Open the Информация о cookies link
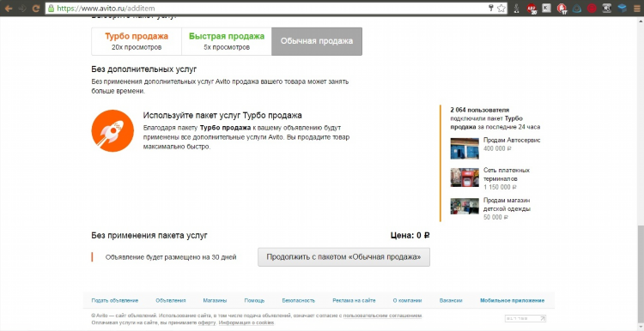 pyautogui.click(x=246, y=322)
